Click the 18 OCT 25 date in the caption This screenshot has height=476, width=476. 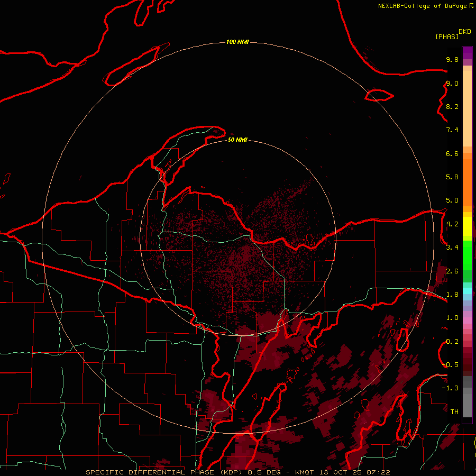(x=342, y=472)
